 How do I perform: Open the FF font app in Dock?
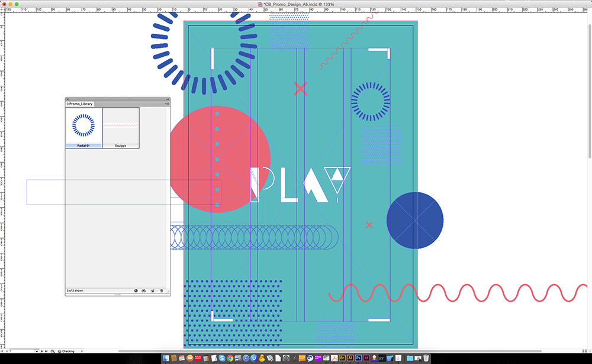(x=382, y=358)
